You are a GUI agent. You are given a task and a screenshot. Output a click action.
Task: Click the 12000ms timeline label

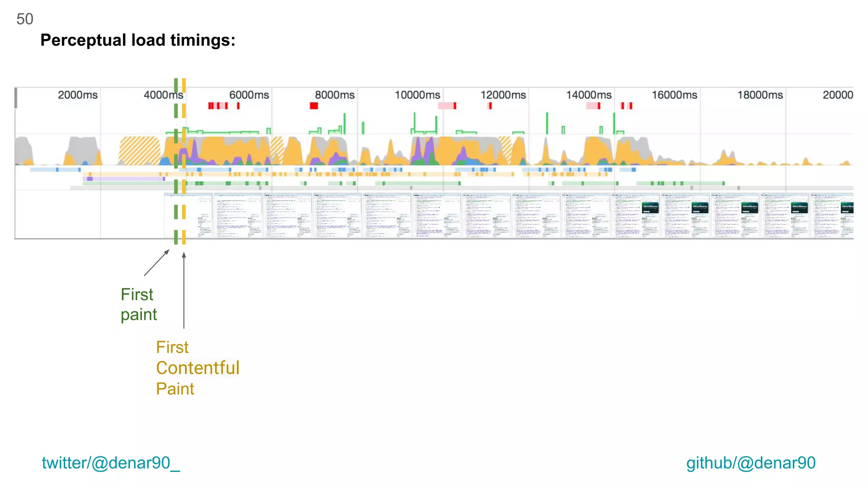point(503,95)
